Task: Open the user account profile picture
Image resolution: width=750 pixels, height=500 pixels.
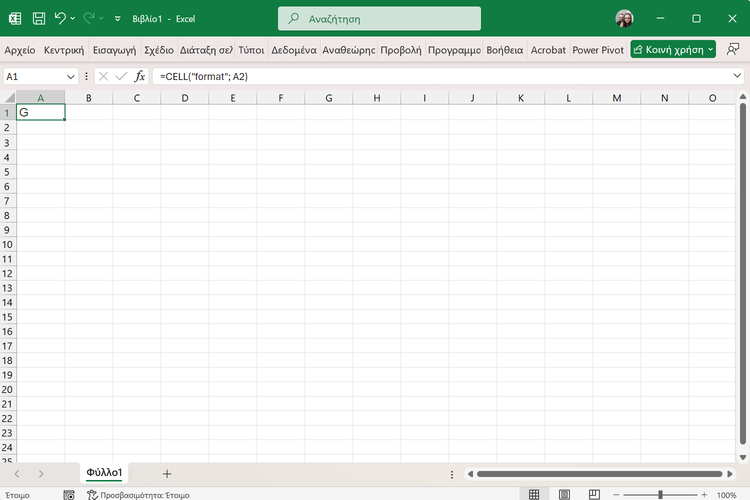Action: 624,18
